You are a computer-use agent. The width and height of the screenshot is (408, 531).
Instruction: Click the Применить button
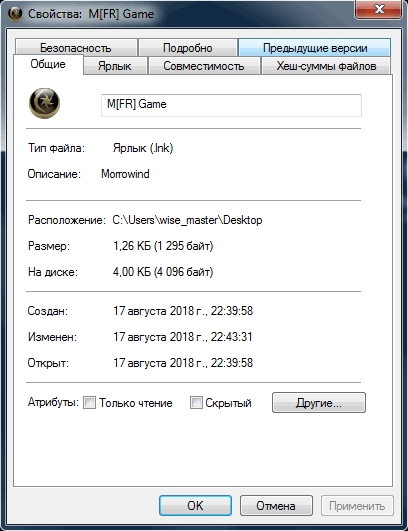click(357, 506)
